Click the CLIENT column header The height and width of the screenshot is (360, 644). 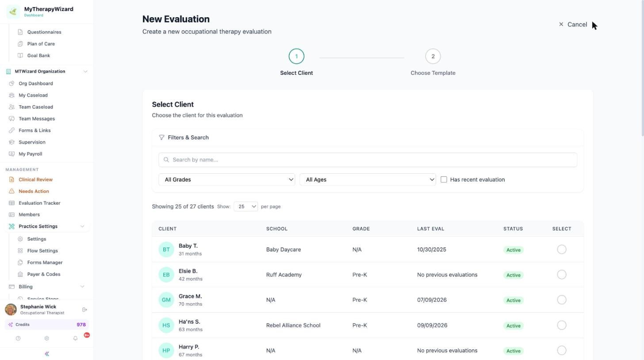coord(168,229)
